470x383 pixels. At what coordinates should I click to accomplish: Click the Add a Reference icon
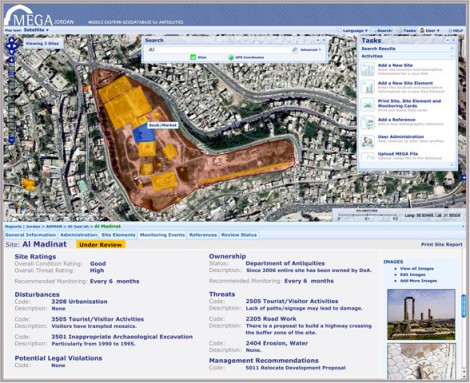point(368,123)
